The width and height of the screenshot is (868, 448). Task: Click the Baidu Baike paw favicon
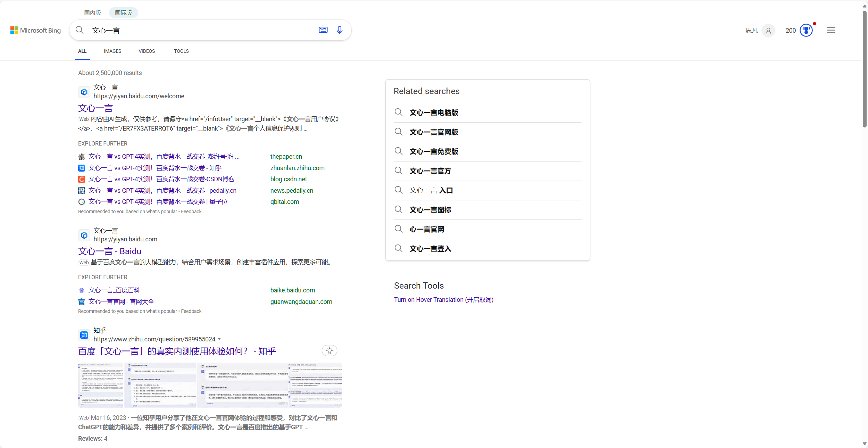coord(81,290)
